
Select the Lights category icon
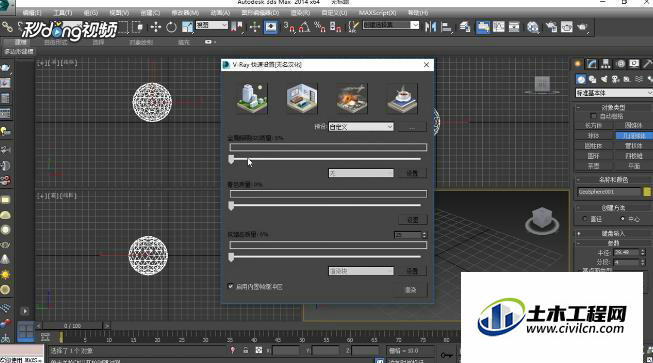point(604,79)
